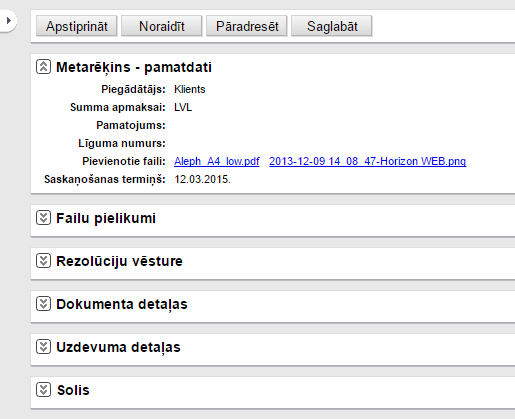Click the Pāradresēt button
The image size is (515, 419).
click(x=247, y=26)
